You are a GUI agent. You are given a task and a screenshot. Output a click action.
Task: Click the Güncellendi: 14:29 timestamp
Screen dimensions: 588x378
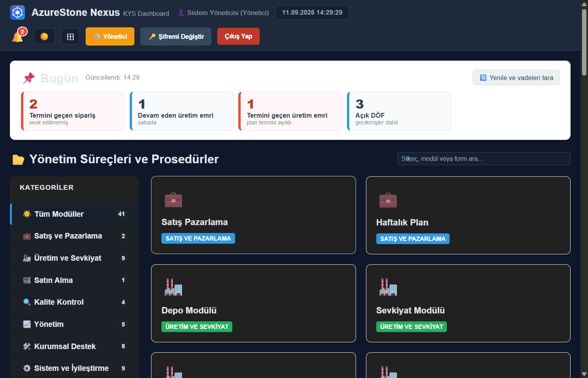[113, 78]
